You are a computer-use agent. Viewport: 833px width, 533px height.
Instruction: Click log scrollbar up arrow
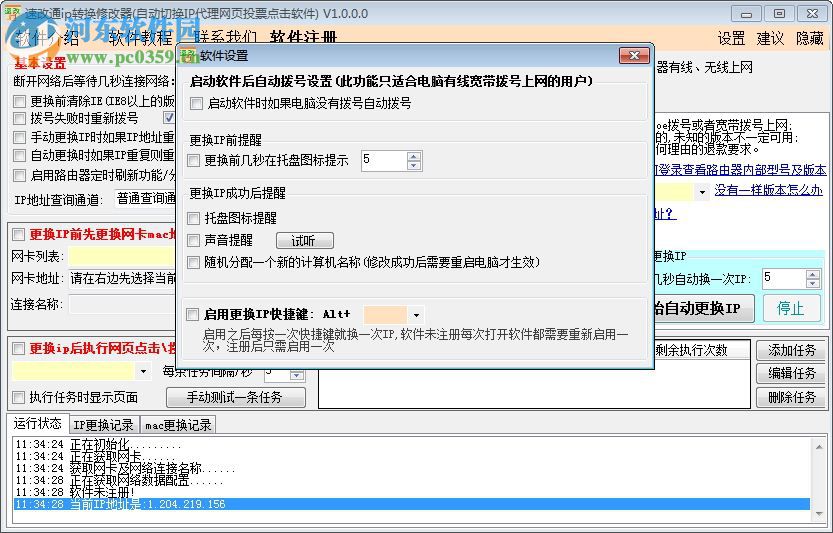[x=819, y=447]
